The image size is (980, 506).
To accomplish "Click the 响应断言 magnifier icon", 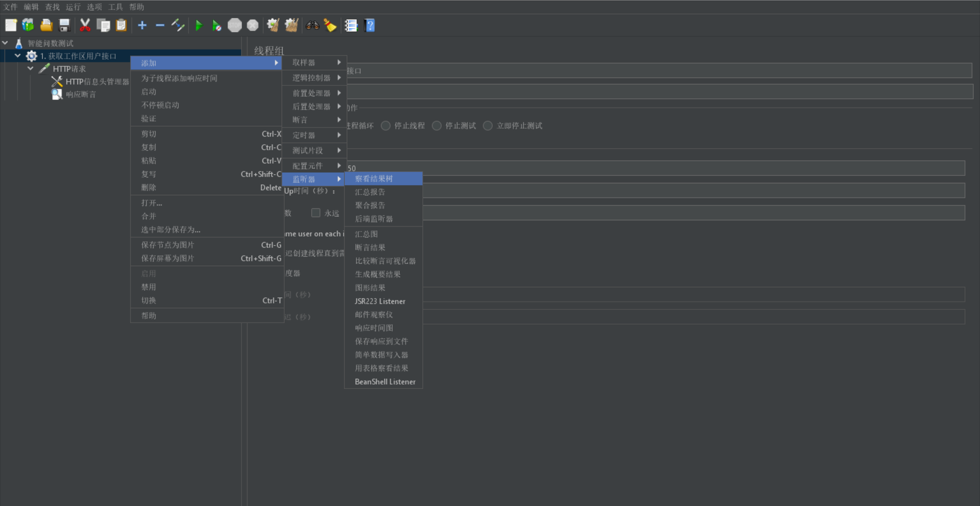I will (x=57, y=94).
